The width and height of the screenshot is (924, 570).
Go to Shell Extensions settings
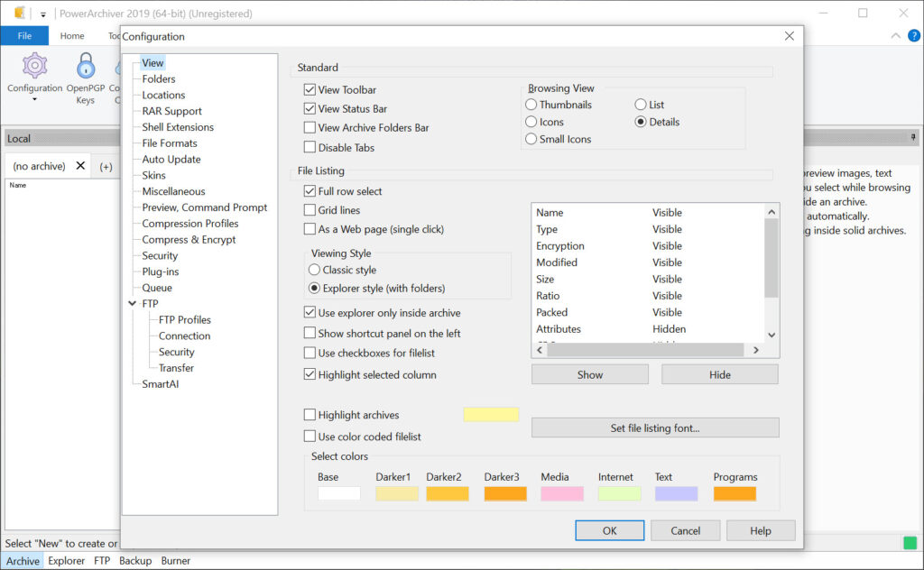(x=178, y=126)
